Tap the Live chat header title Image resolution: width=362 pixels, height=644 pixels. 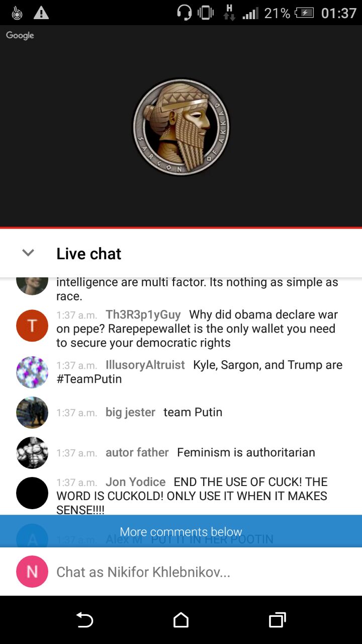pos(89,254)
